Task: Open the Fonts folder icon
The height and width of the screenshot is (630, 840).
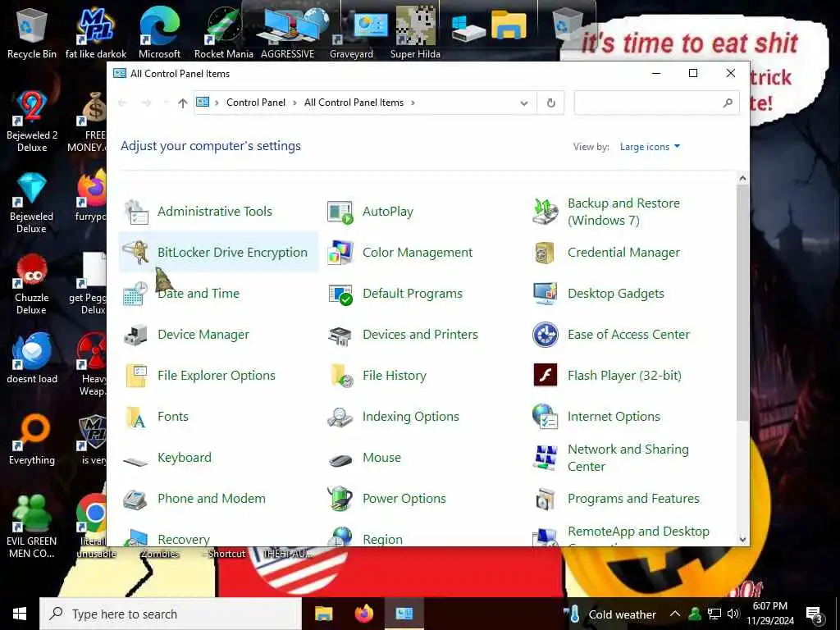Action: pos(136,417)
